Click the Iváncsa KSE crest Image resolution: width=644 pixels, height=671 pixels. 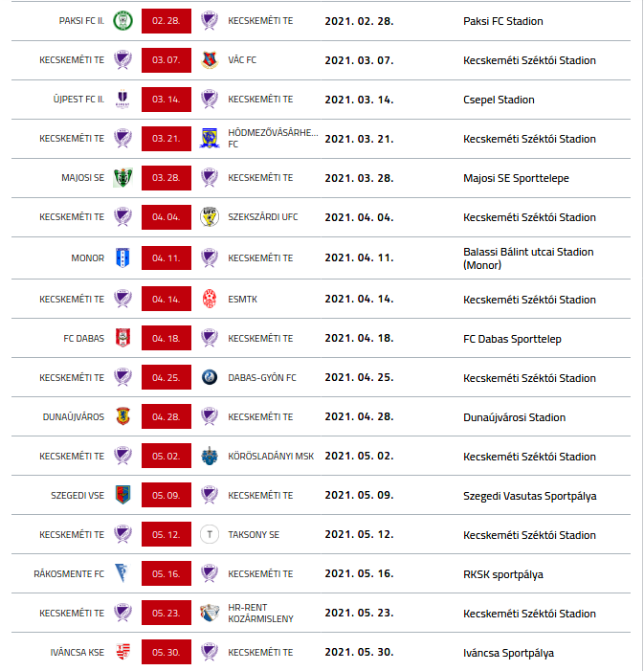pos(122,652)
